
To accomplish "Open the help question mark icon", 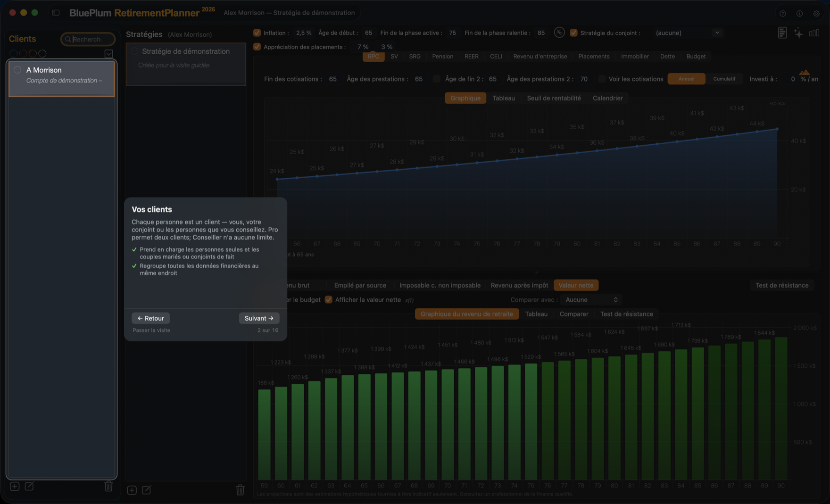I will pos(782,14).
